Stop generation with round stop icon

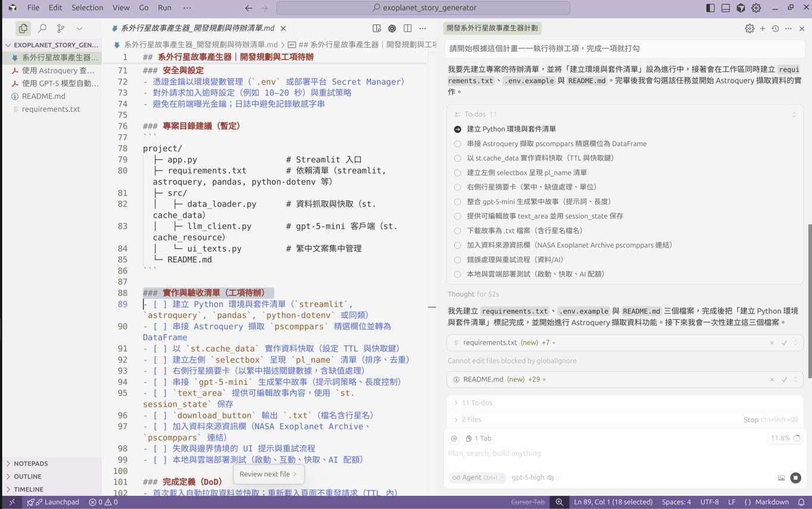tap(795, 478)
